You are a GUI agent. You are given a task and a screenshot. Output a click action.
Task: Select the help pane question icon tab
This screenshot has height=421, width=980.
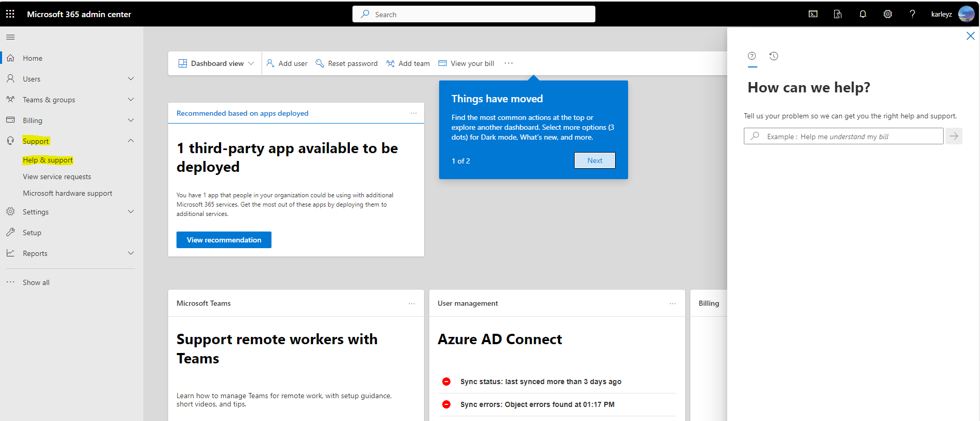(x=752, y=56)
